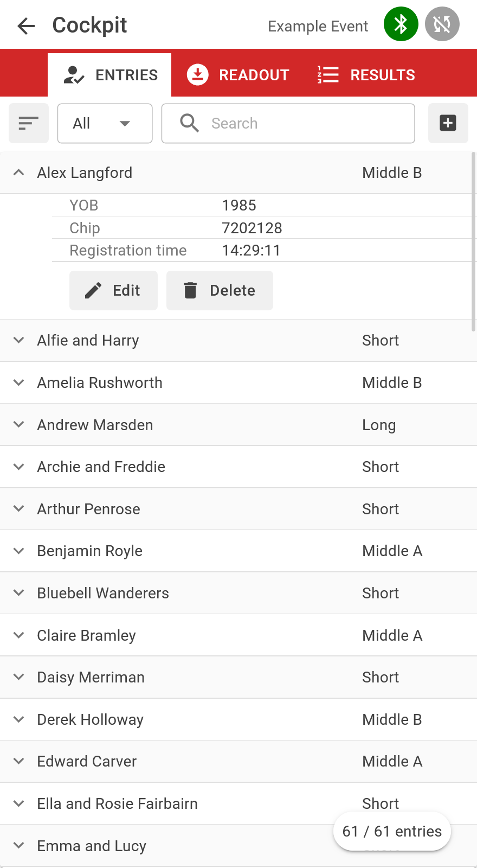
Task: Delete Alex Langford's entry
Action: pyautogui.click(x=220, y=290)
